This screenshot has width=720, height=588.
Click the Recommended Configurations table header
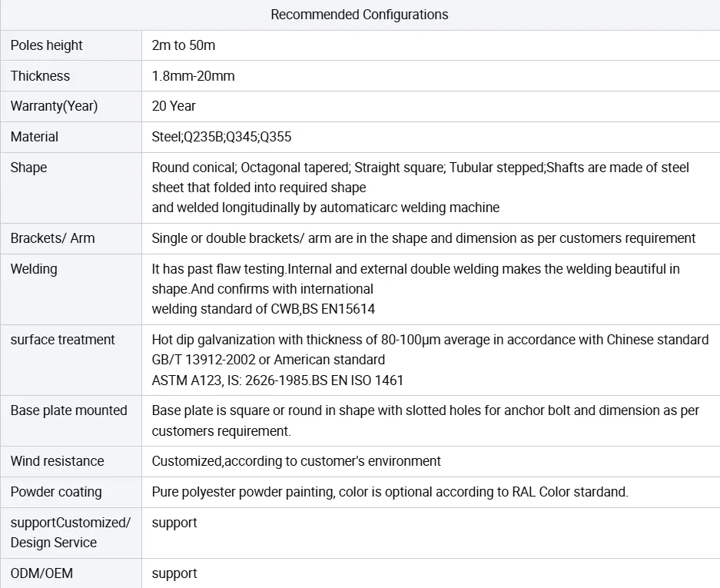tap(360, 15)
